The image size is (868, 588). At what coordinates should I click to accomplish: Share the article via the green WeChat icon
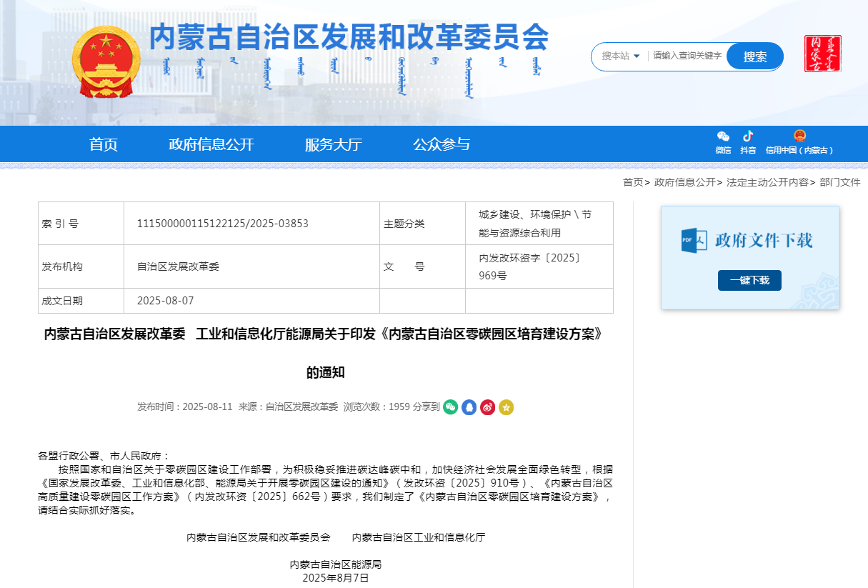pyautogui.click(x=450, y=407)
